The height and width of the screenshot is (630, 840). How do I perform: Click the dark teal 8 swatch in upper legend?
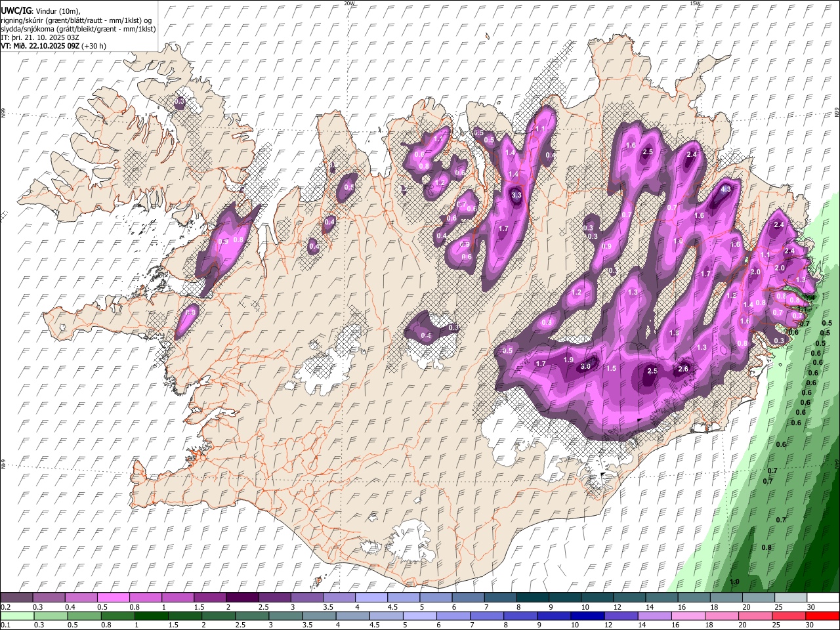533,597
